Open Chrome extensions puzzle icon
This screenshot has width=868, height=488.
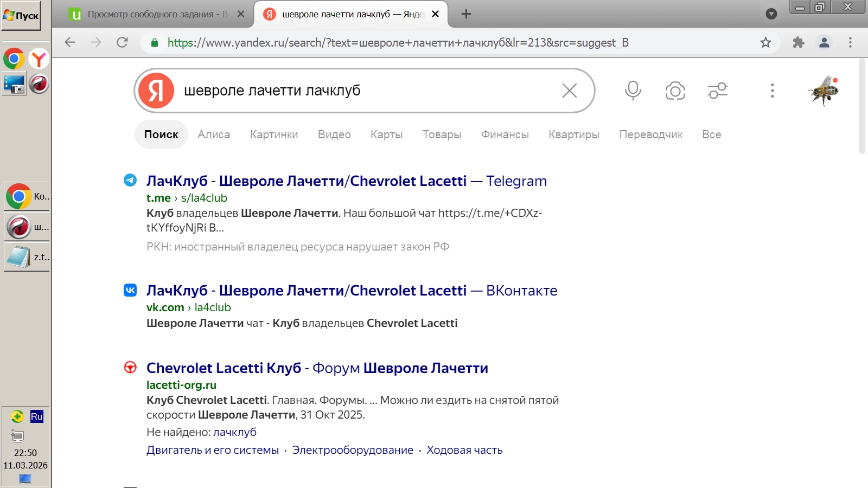click(x=798, y=42)
